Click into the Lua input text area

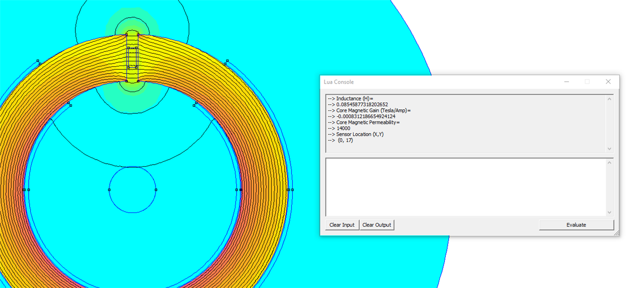466,187
